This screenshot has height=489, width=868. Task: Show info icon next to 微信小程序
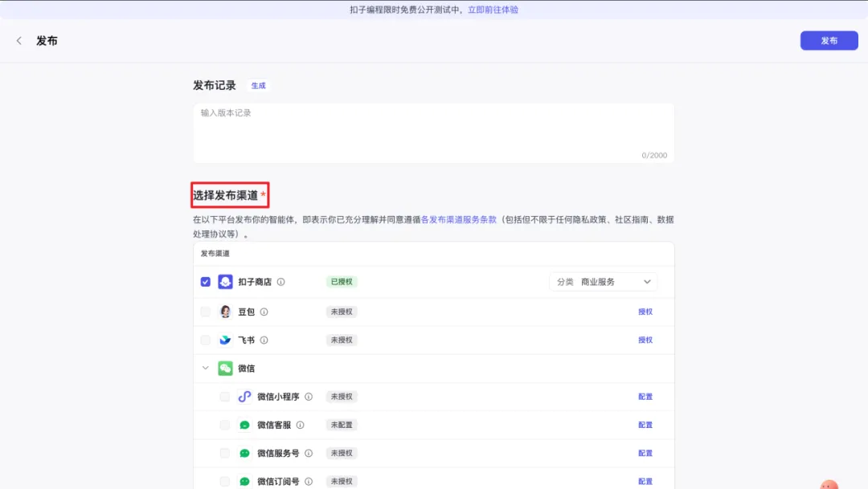coord(309,397)
